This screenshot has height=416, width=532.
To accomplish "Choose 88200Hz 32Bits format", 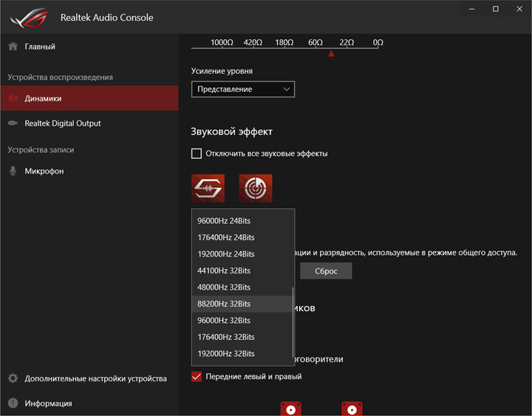I will tap(242, 304).
